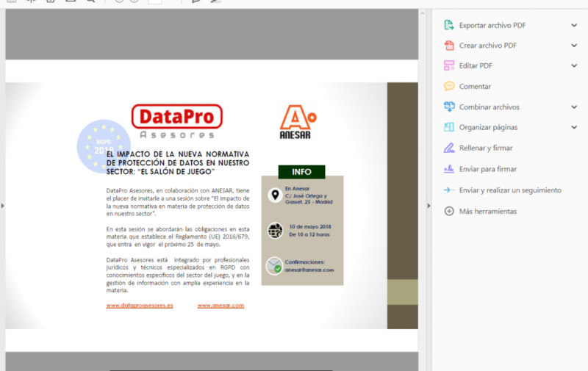This screenshot has width=588, height=371.
Task: Click the scrollbar up arrow of the document
Action: (422, 13)
